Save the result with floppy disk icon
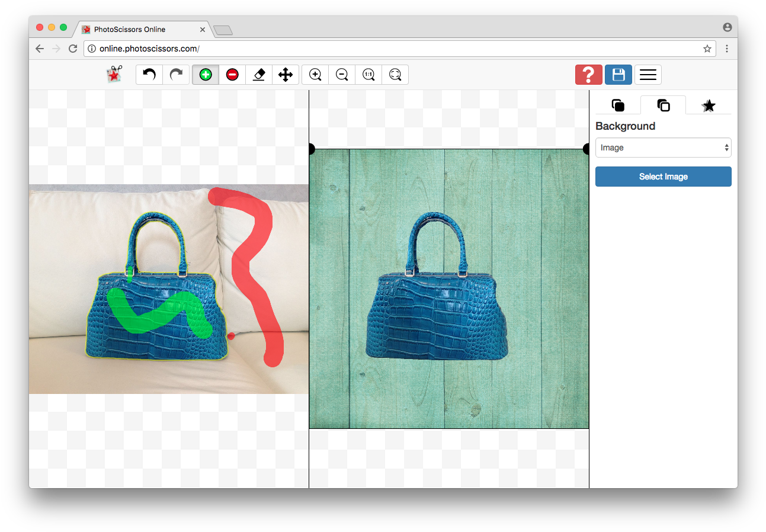 point(618,75)
